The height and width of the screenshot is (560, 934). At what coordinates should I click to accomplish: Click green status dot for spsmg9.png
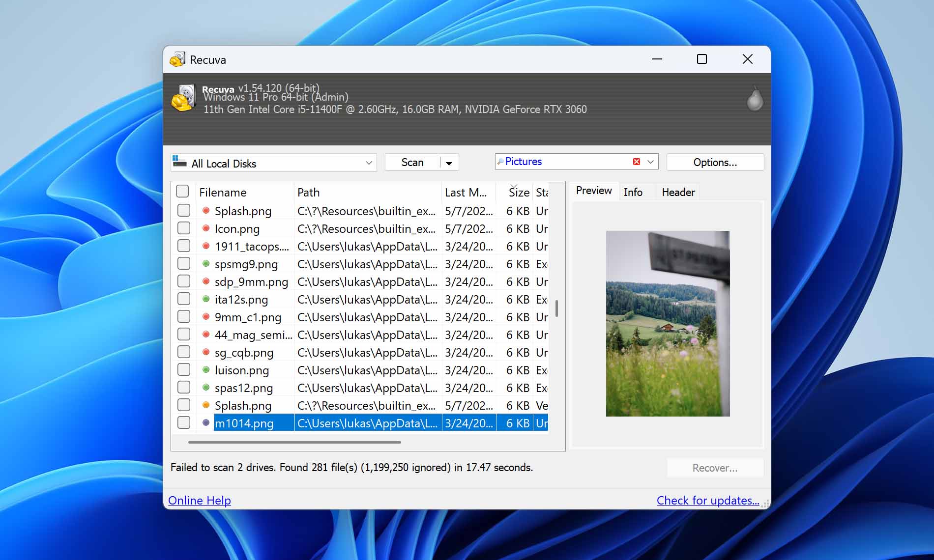[x=206, y=264]
